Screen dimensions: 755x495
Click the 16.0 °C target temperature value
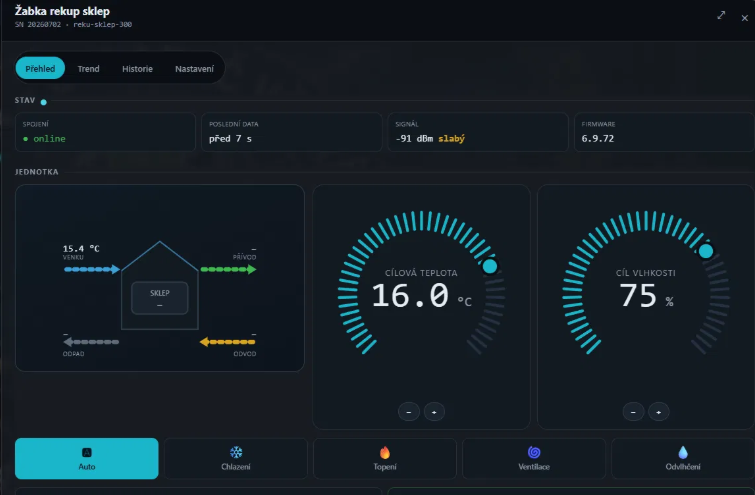click(x=421, y=295)
